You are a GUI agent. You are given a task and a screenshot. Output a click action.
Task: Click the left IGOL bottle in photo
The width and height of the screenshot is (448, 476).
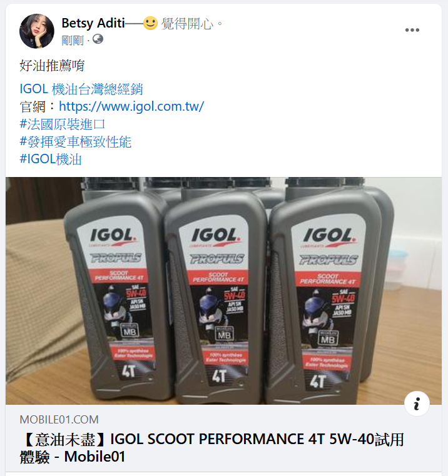[x=118, y=295]
